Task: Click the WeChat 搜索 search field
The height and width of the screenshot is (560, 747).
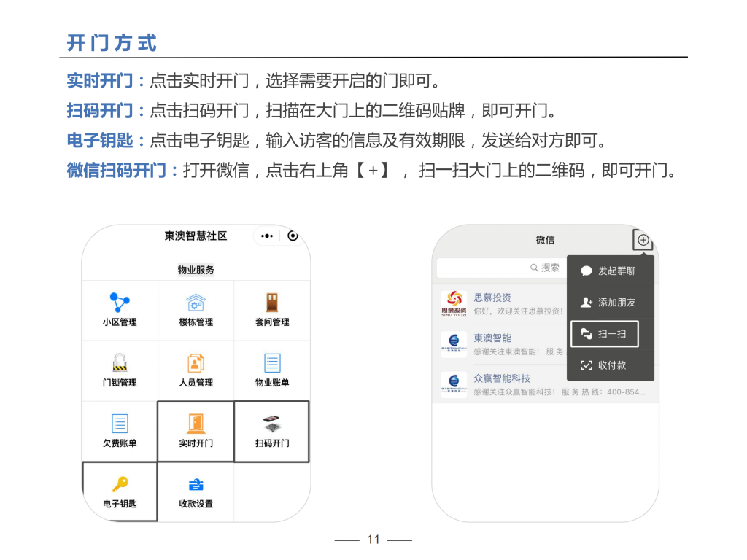Action: click(502, 268)
